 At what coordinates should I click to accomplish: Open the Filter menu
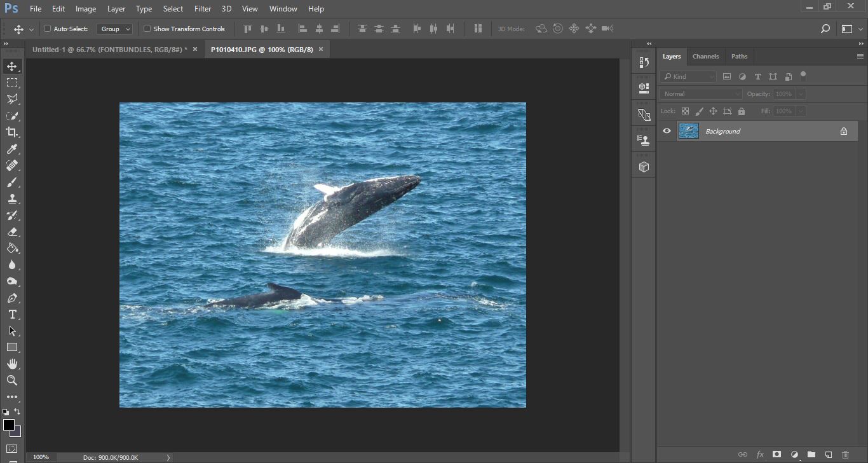click(x=203, y=9)
